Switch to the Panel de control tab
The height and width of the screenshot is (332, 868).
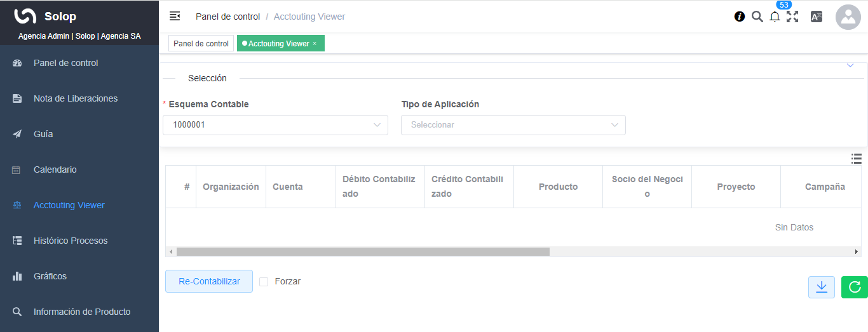[x=201, y=44]
